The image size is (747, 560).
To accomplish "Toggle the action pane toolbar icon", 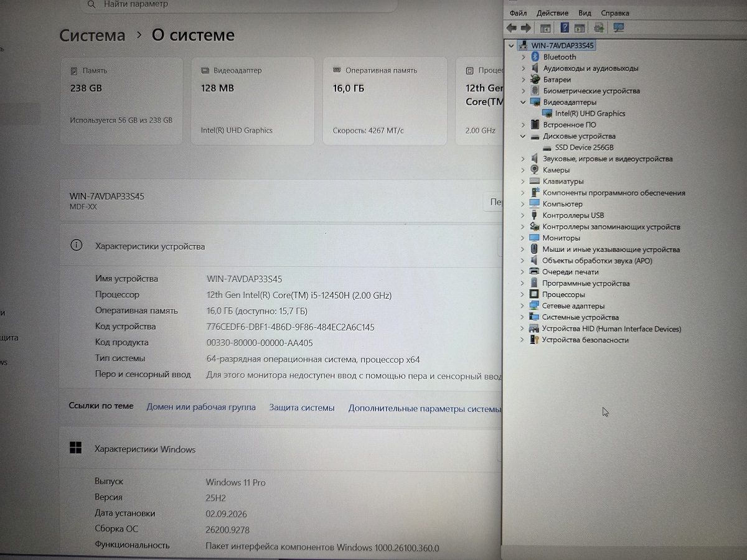I will (580, 28).
